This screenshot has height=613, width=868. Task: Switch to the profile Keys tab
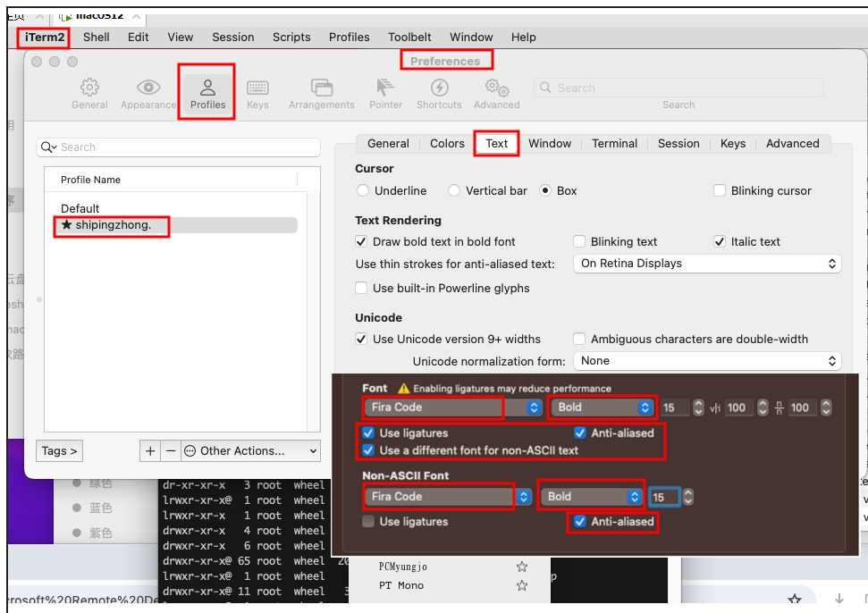733,144
